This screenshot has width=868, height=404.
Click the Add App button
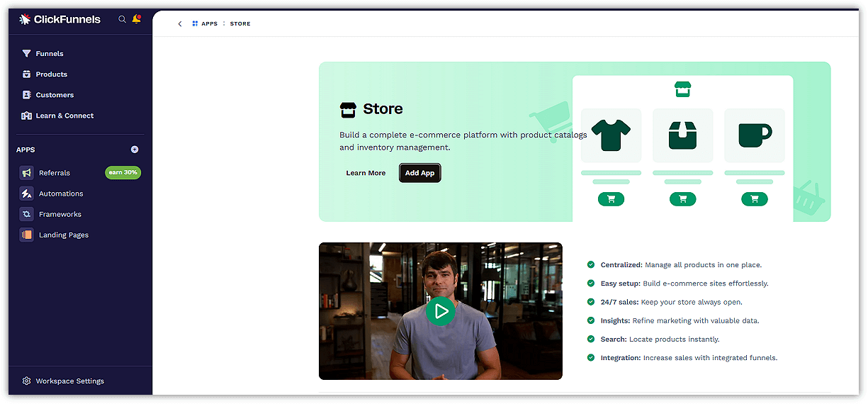[419, 173]
